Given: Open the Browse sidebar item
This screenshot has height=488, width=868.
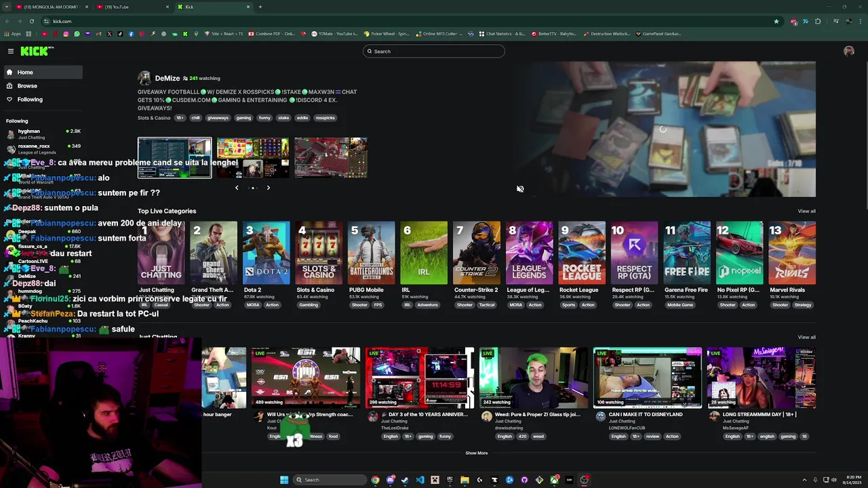Looking at the screenshot, I should point(42,85).
